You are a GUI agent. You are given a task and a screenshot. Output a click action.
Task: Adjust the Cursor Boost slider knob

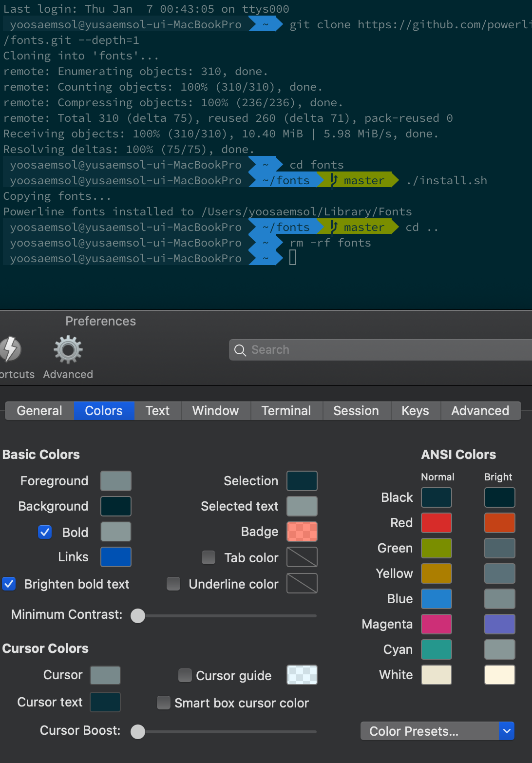pyautogui.click(x=138, y=731)
